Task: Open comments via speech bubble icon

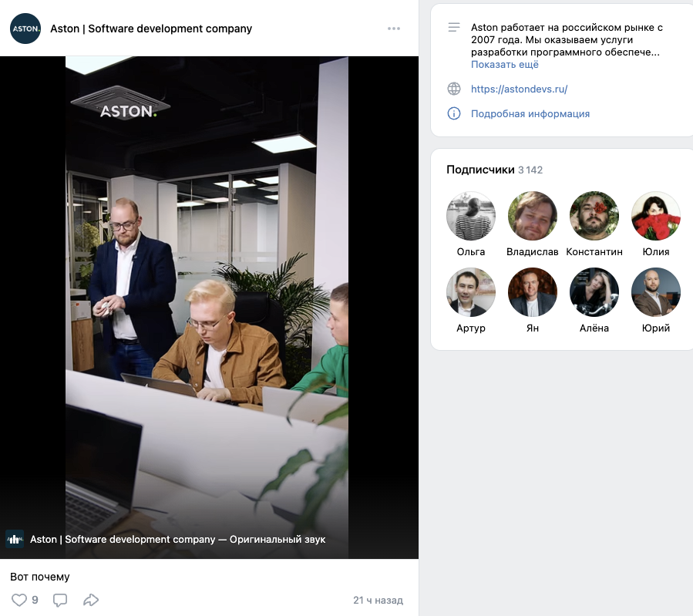Action: tap(60, 600)
